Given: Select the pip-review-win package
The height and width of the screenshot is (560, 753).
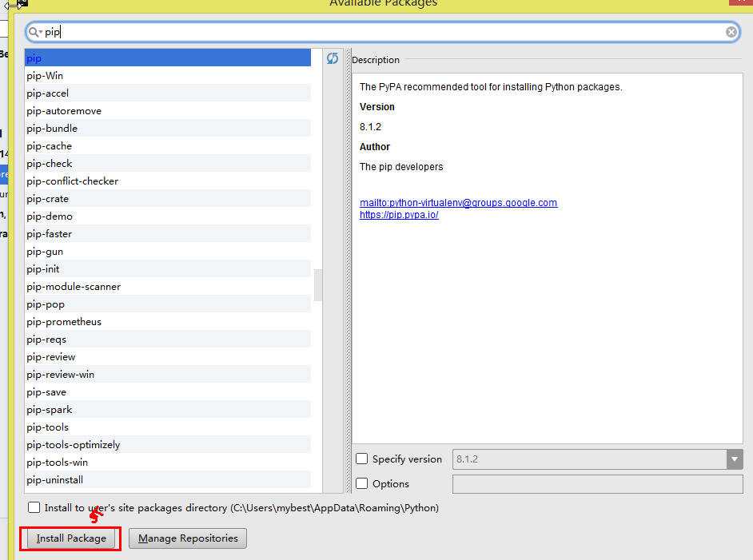Looking at the screenshot, I should pos(168,375).
